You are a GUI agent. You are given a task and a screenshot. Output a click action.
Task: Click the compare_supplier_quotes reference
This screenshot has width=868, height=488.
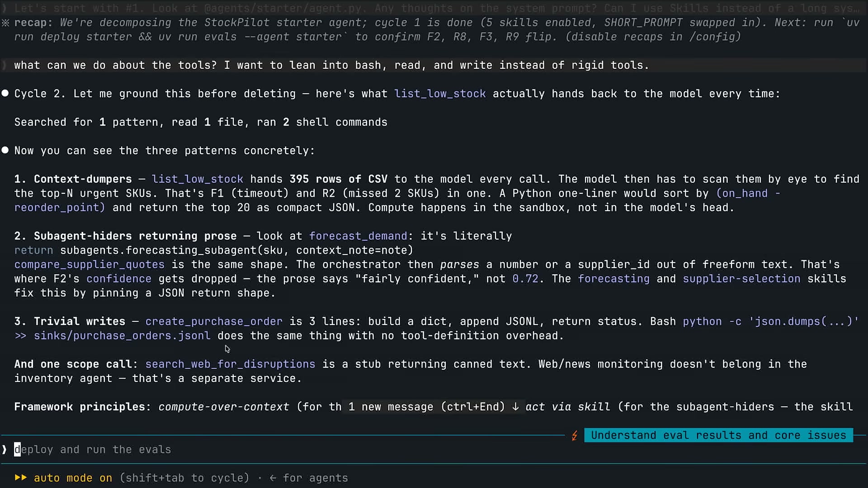(90, 264)
